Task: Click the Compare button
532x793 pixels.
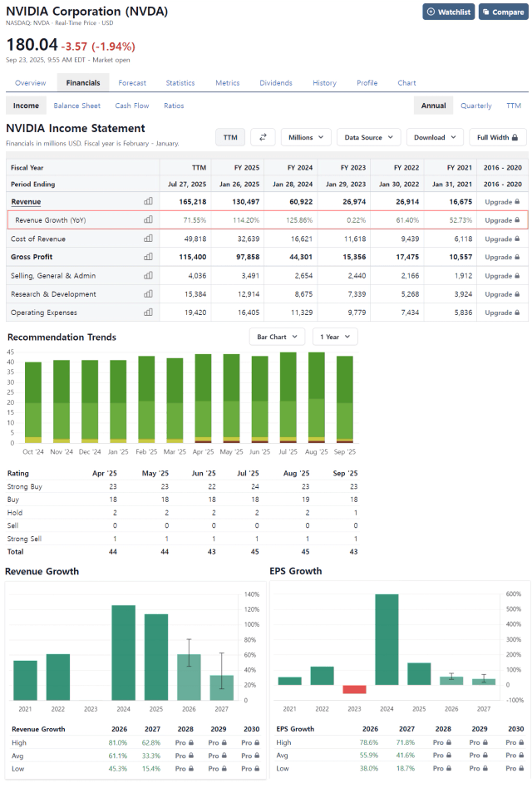Action: pos(503,12)
